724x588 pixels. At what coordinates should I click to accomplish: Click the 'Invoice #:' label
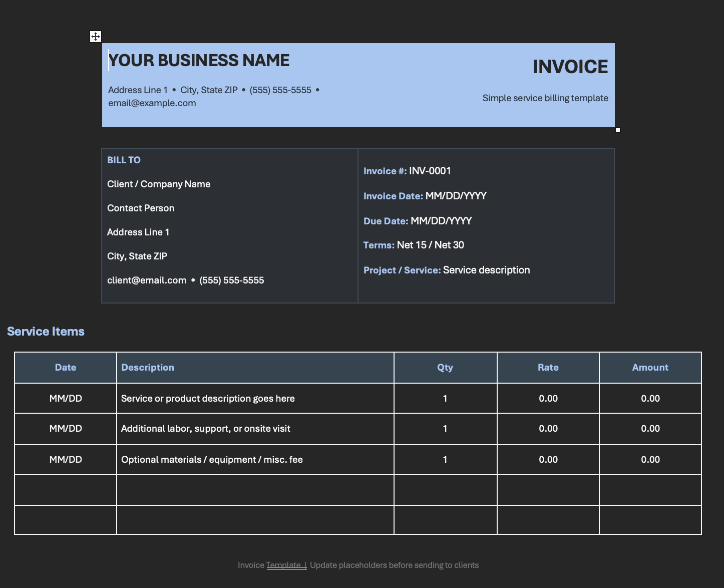coord(385,171)
